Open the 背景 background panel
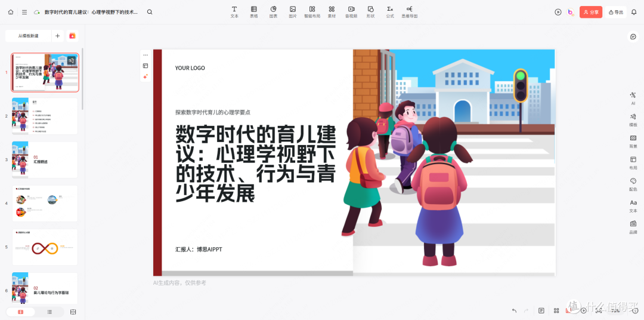This screenshot has width=644, height=320. point(633,141)
